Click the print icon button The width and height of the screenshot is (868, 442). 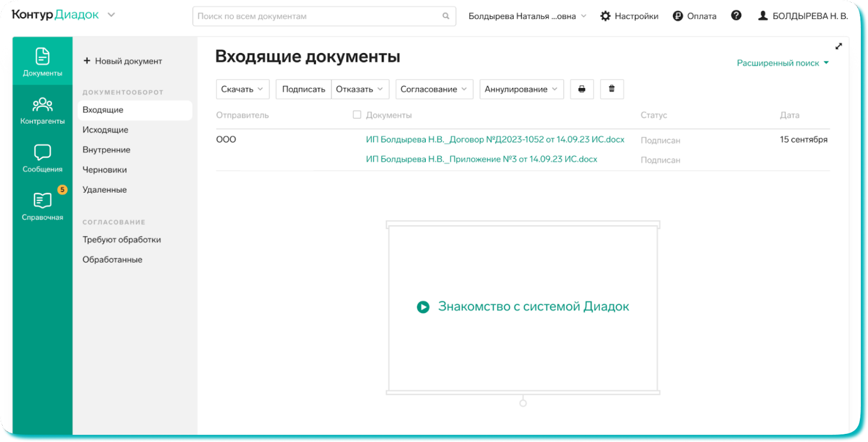pos(582,89)
